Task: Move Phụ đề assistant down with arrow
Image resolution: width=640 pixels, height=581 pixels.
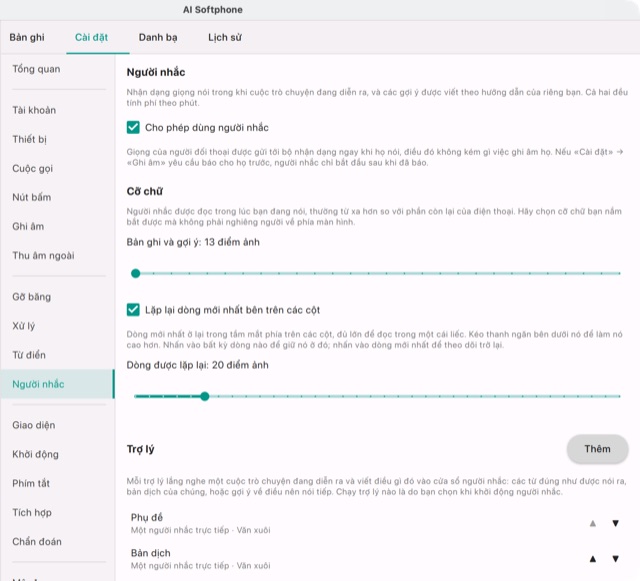Action: [x=616, y=523]
